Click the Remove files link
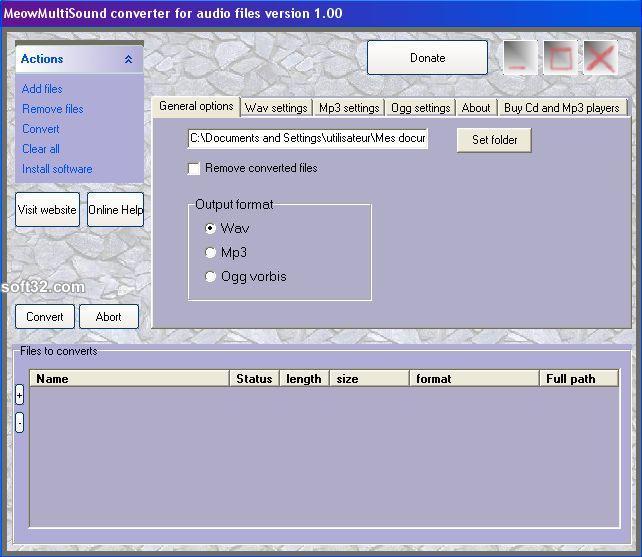The width and height of the screenshot is (642, 557). pos(53,109)
